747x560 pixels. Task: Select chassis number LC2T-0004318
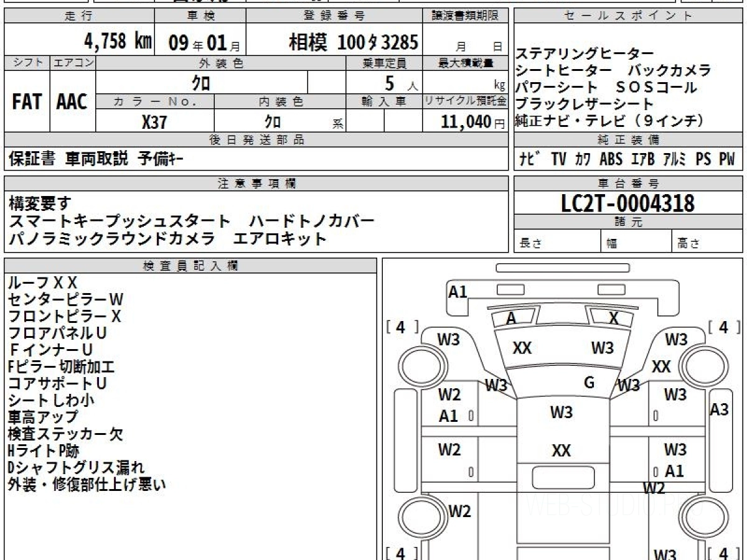coord(628,203)
